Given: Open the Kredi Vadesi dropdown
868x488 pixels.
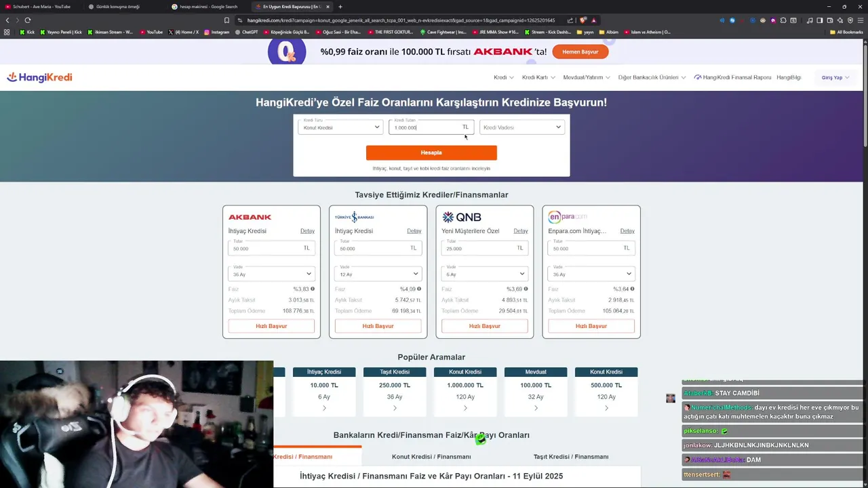Looking at the screenshot, I should 522,127.
